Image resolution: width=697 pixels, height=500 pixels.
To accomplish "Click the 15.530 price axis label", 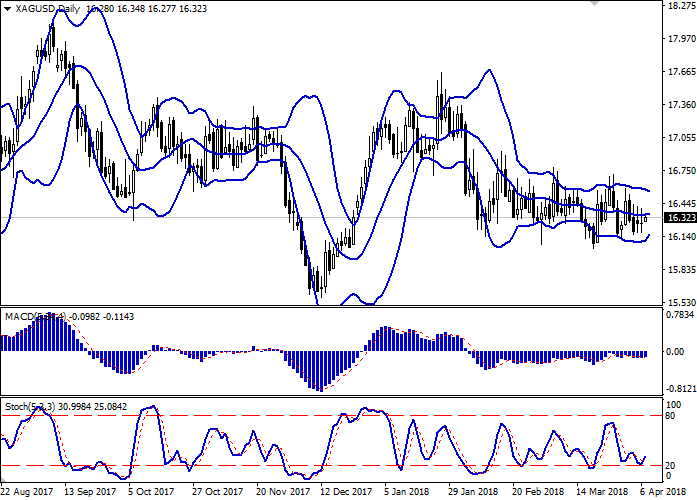I will (680, 302).
